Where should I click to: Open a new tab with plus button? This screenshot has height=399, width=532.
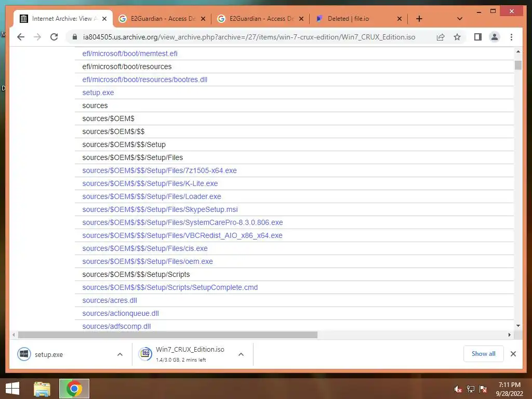click(419, 19)
